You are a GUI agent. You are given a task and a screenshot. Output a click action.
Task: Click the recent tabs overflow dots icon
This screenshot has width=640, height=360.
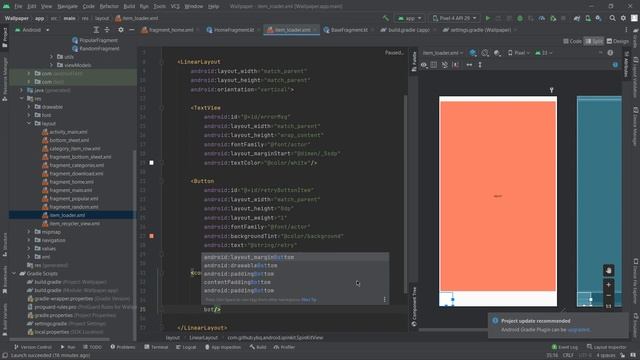coord(626,30)
